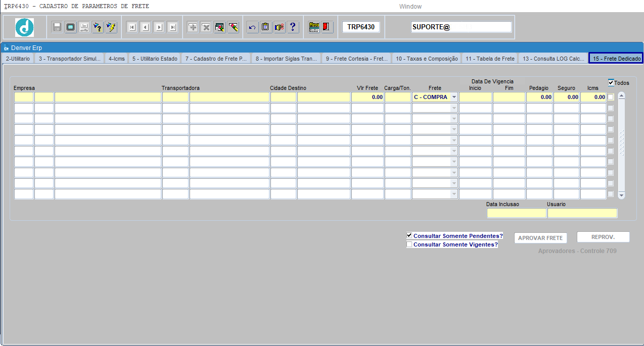The image size is (644, 346).
Task: Click the SUPORTE@ user field
Action: tap(462, 27)
